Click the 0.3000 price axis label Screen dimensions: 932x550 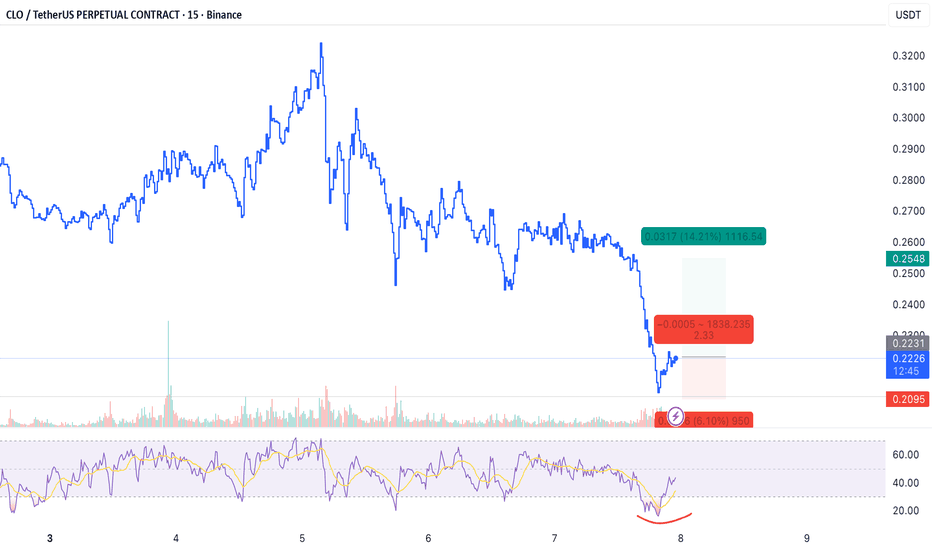click(x=908, y=118)
